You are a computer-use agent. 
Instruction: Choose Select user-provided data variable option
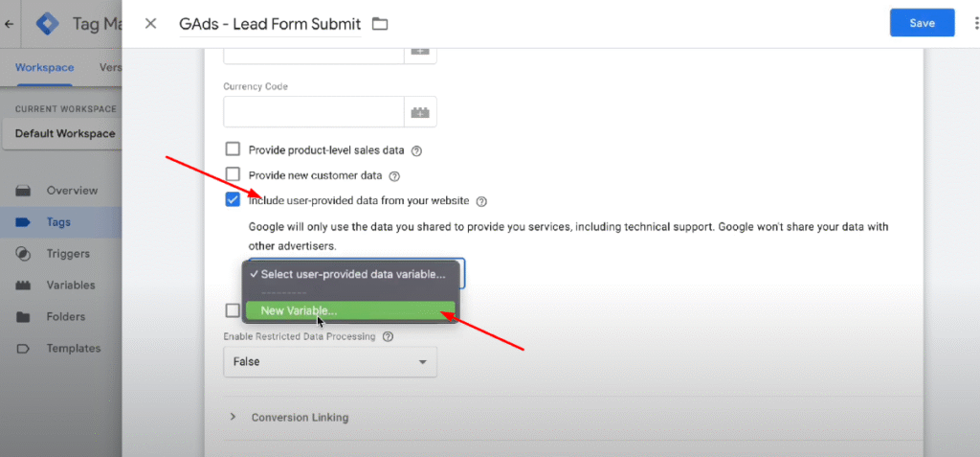(x=351, y=274)
